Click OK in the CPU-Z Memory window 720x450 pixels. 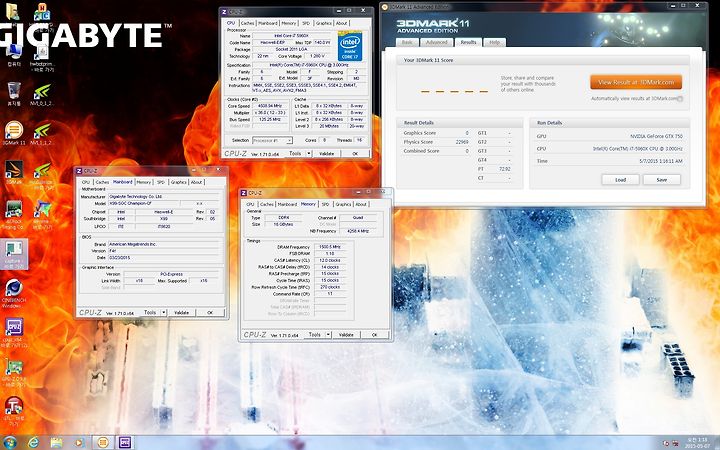click(x=374, y=335)
